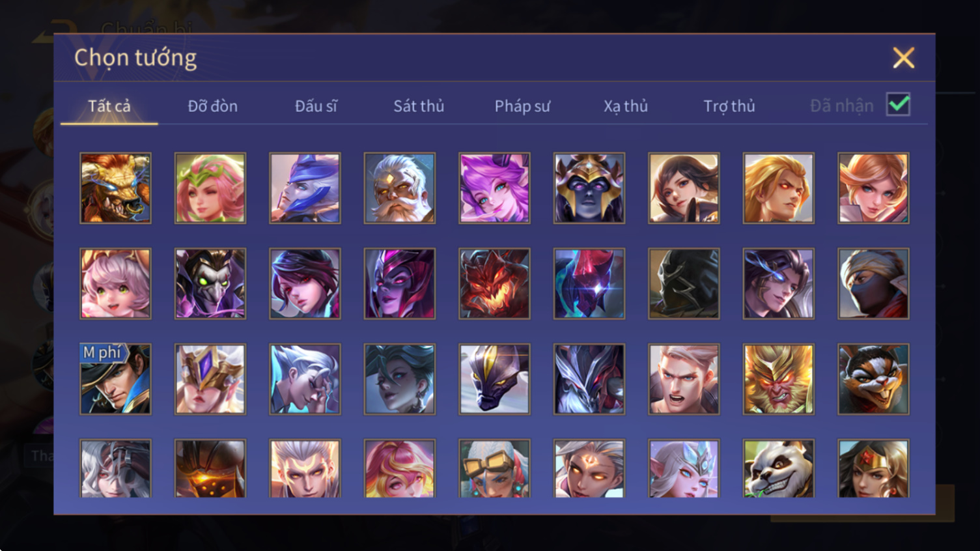Select the purple-haired fox girl hero
This screenshot has width=980, height=551.
point(494,188)
